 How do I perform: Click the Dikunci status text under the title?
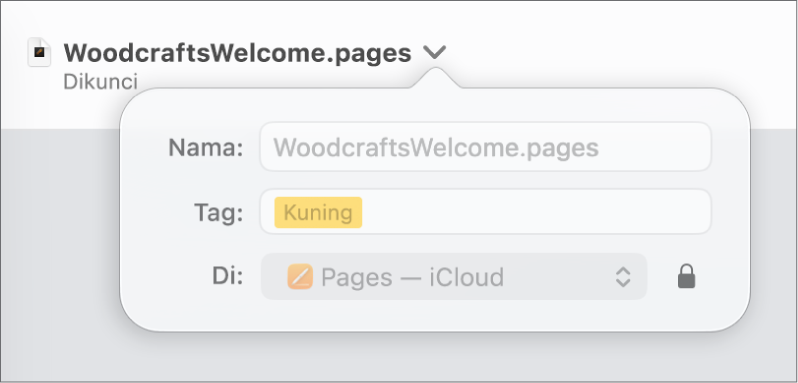(x=100, y=82)
